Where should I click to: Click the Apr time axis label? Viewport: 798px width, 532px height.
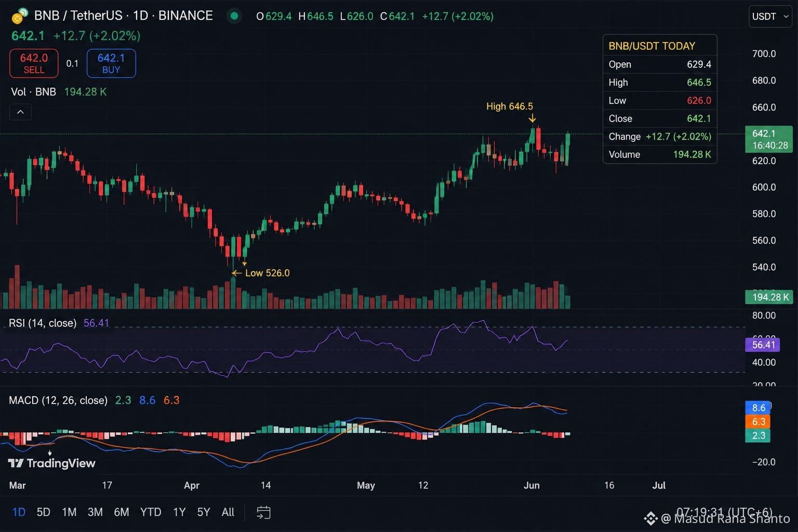pyautogui.click(x=192, y=485)
